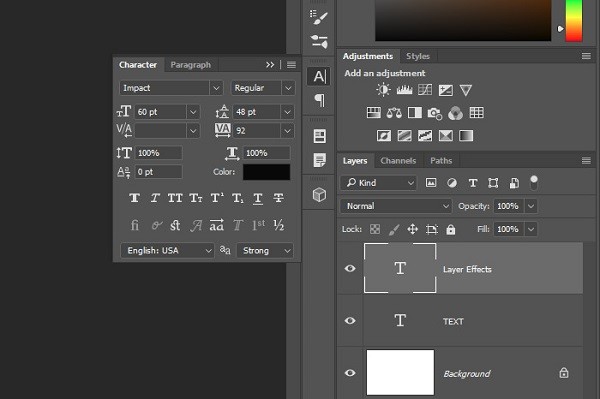Lock all layer attributes
Viewport: 600px width, 399px height.
pyautogui.click(x=451, y=229)
